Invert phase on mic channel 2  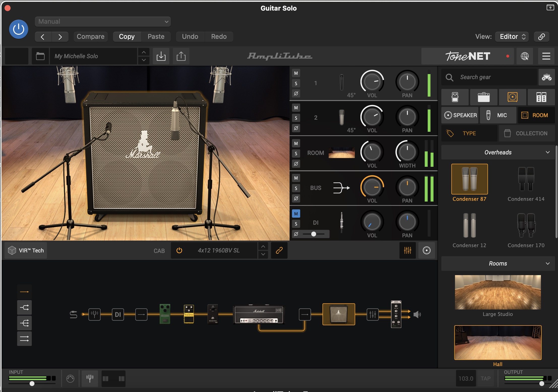tap(296, 128)
